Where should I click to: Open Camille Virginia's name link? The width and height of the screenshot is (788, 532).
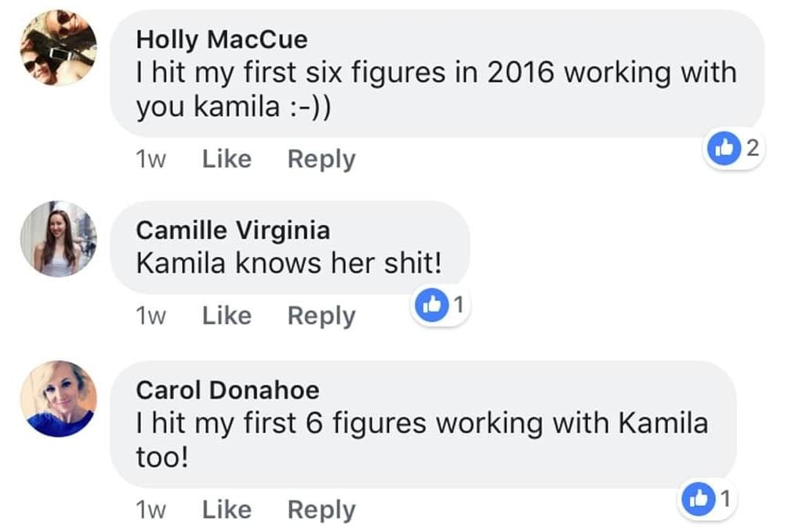coord(233,231)
